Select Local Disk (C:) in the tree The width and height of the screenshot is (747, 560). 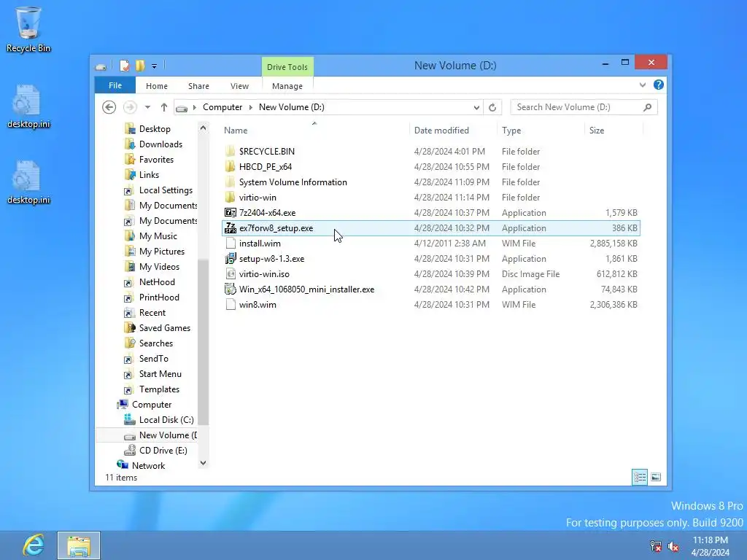click(x=166, y=420)
